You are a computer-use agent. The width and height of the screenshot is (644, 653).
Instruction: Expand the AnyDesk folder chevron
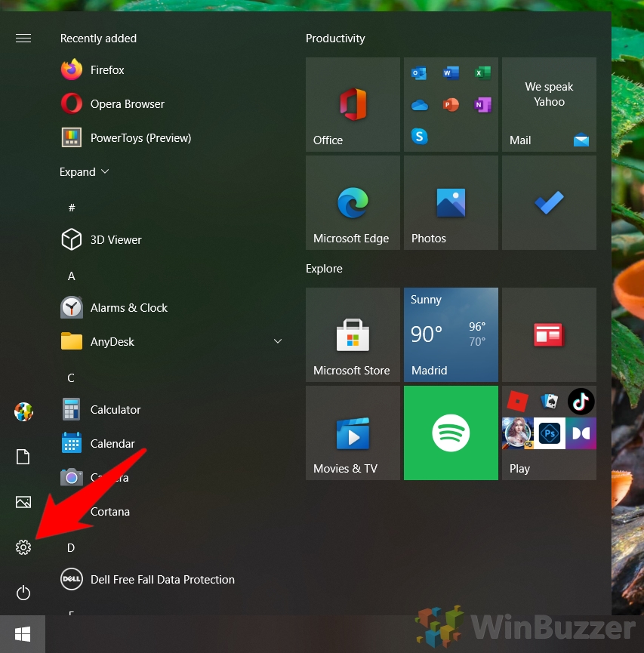(x=277, y=341)
